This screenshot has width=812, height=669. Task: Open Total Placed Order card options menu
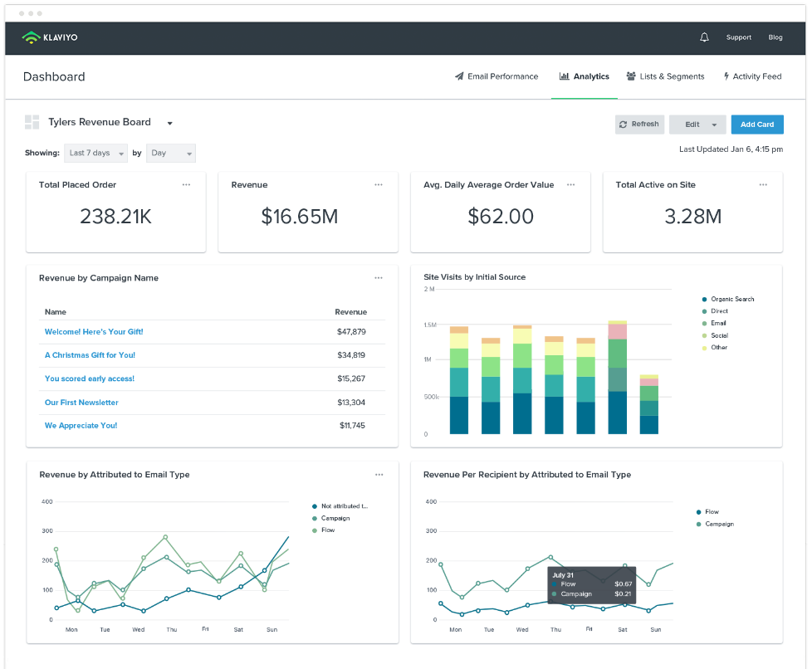tap(186, 185)
